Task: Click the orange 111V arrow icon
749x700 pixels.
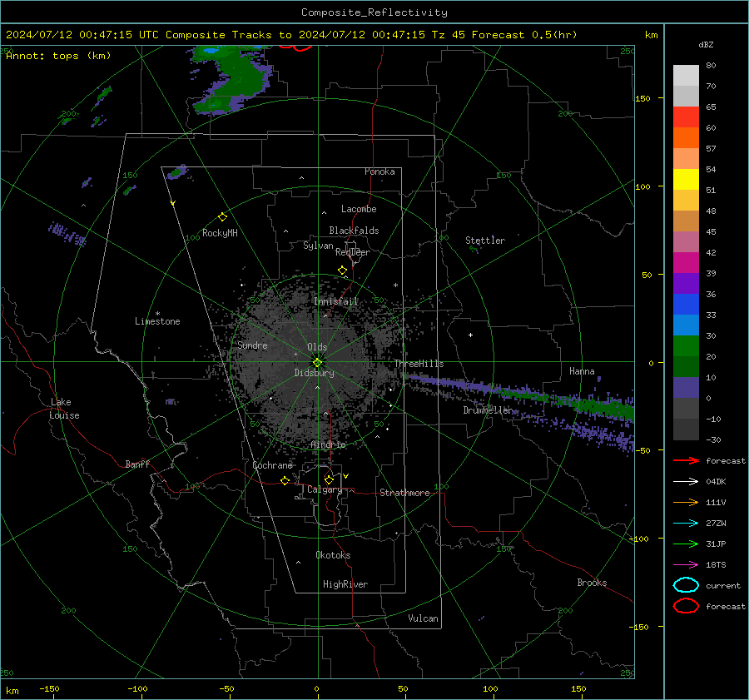Action: [x=686, y=502]
